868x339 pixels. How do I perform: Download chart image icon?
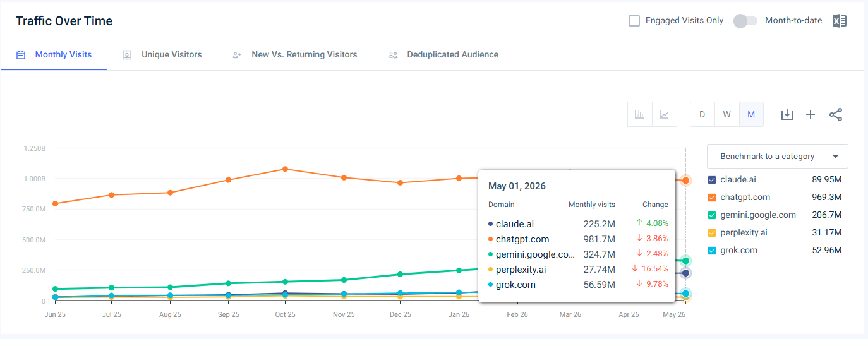tap(787, 114)
